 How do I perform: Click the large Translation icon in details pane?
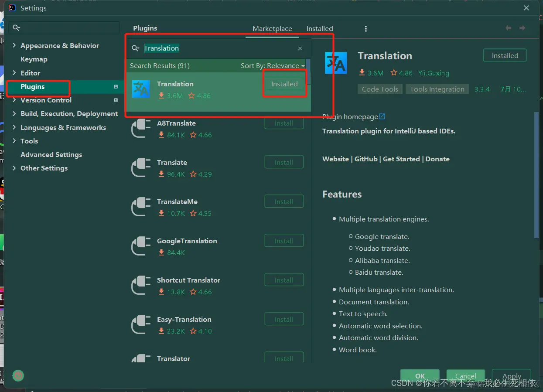pyautogui.click(x=336, y=63)
